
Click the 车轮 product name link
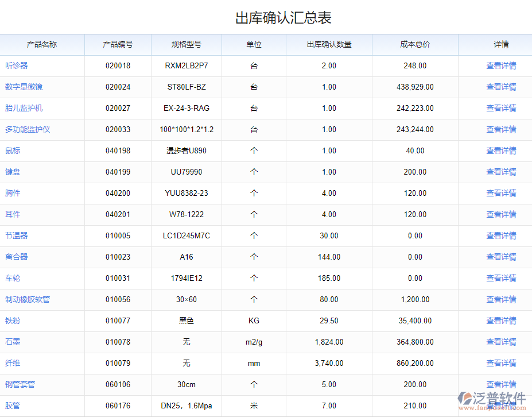pos(13,278)
